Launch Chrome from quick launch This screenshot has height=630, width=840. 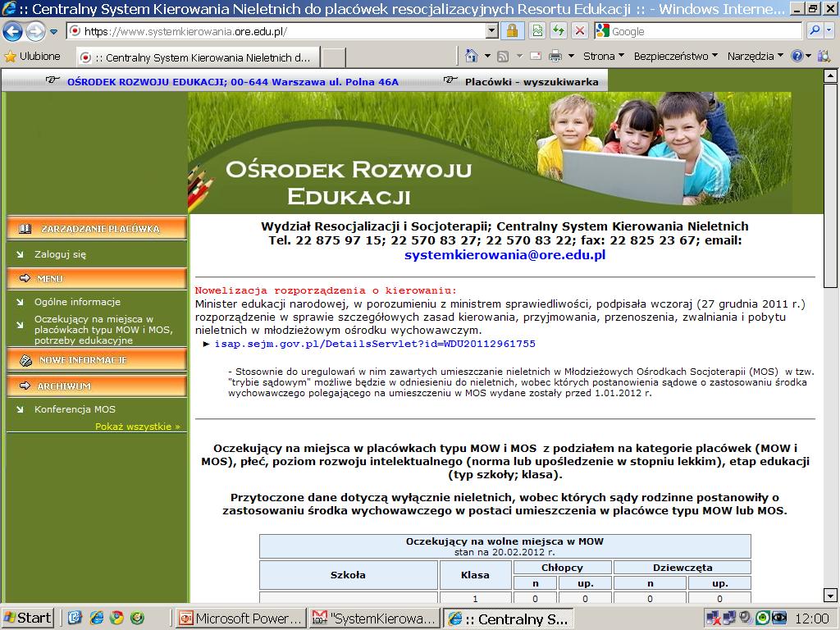click(x=116, y=619)
